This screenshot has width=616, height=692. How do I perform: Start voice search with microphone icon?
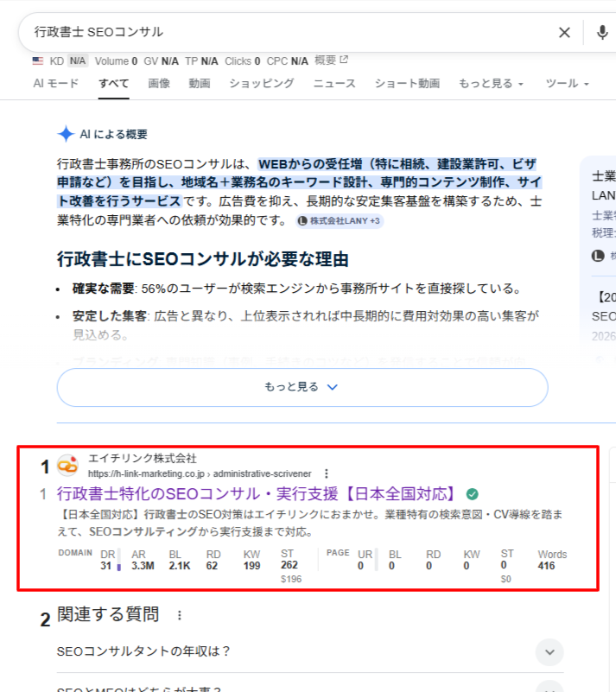602,32
